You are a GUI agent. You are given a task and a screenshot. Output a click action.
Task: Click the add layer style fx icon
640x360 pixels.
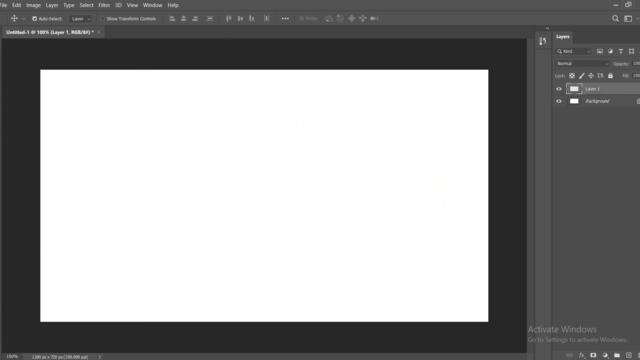point(582,356)
